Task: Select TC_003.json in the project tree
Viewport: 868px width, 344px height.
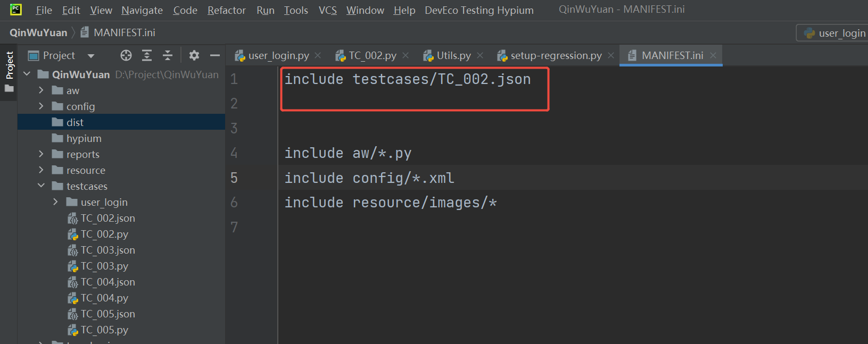Action: click(x=108, y=250)
